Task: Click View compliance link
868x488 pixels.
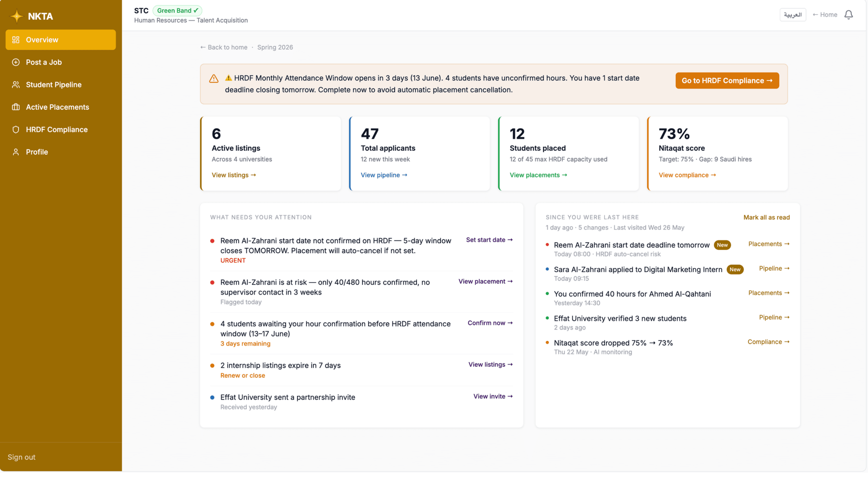Action: point(687,175)
